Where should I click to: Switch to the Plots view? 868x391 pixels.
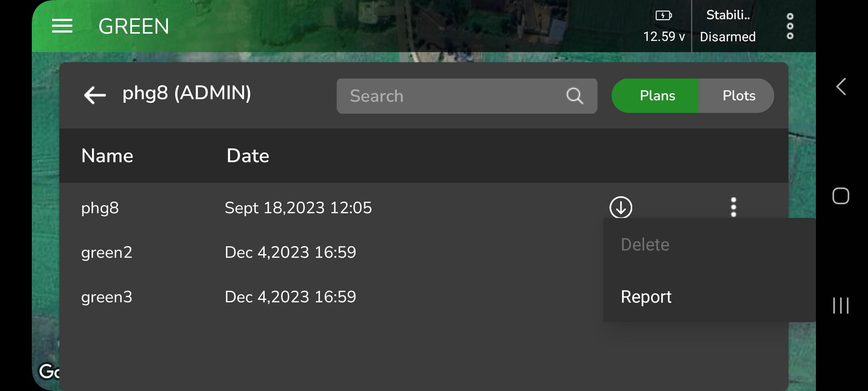click(739, 96)
